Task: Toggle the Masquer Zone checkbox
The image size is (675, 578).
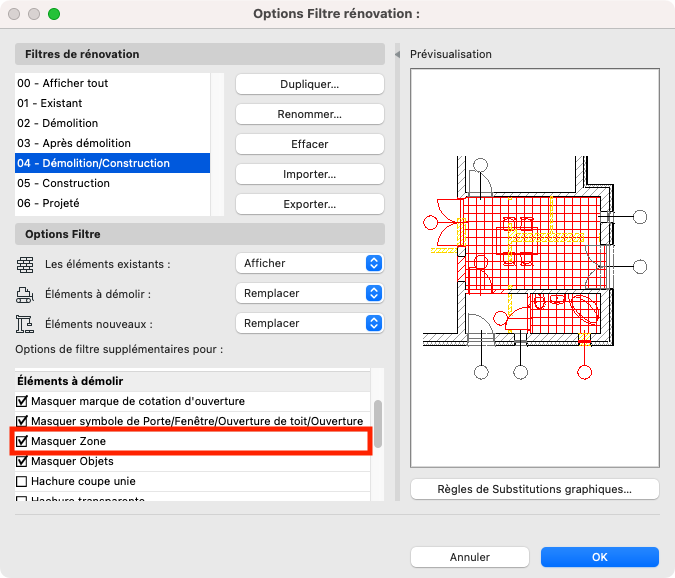Action: [22, 441]
